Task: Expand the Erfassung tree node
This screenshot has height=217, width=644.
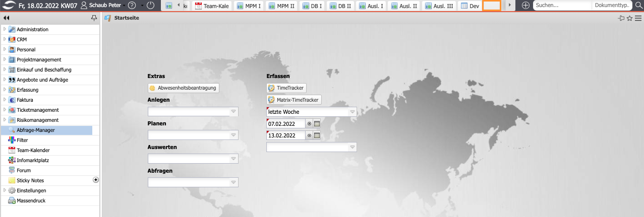Action: coord(5,90)
